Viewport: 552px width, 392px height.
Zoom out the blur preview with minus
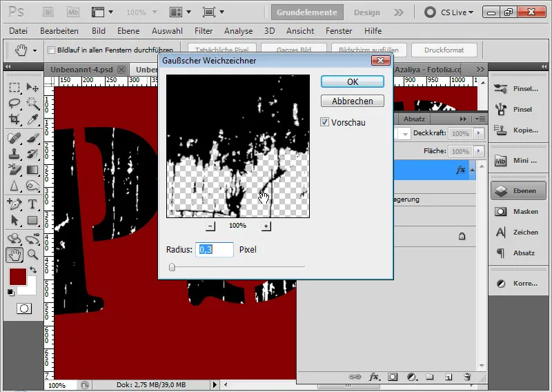point(210,226)
